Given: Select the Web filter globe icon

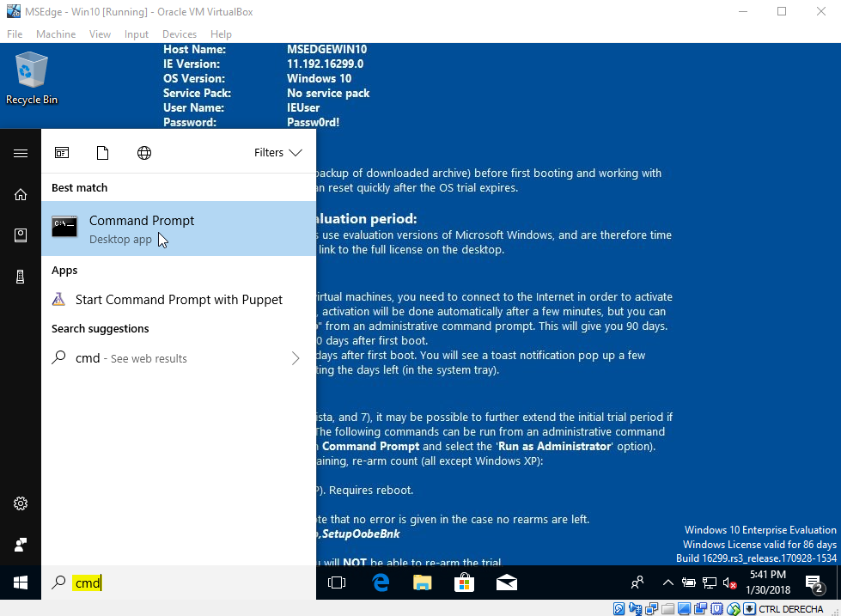Looking at the screenshot, I should (x=144, y=153).
